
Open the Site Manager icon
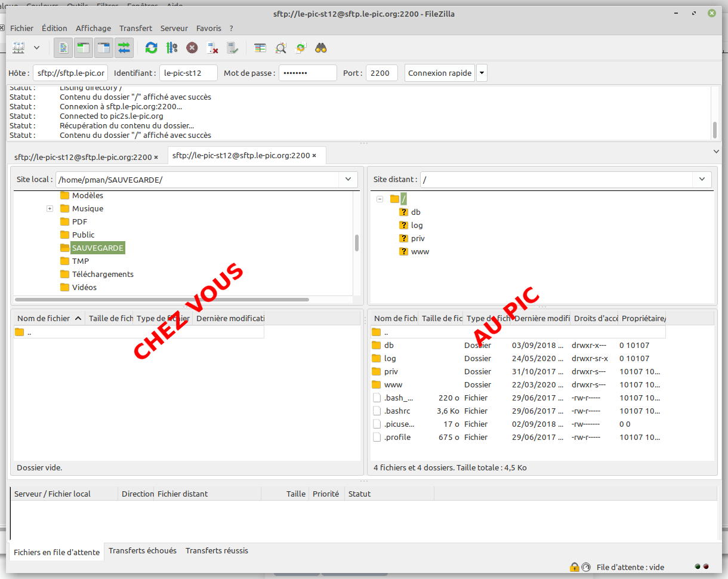19,48
